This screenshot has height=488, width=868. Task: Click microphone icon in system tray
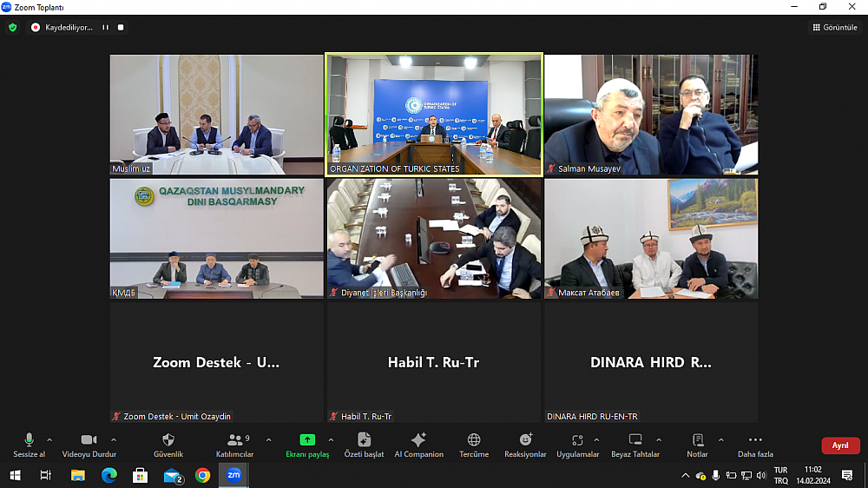[716, 475]
